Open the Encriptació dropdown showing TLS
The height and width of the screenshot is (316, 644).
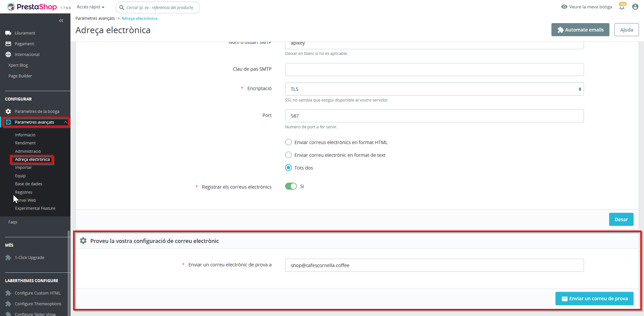[434, 89]
